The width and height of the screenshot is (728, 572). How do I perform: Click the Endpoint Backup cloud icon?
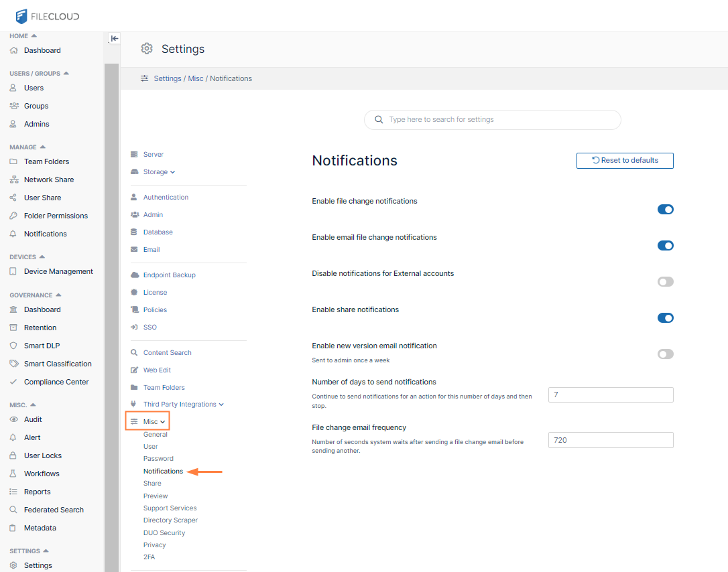pyautogui.click(x=135, y=275)
